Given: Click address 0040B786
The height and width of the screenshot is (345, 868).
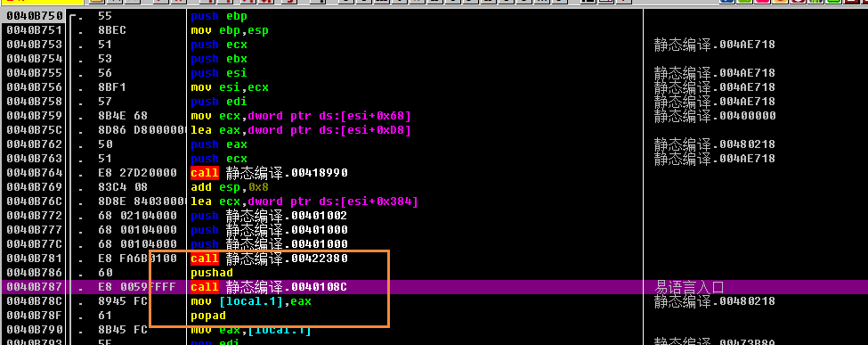Looking at the screenshot, I should (35, 273).
